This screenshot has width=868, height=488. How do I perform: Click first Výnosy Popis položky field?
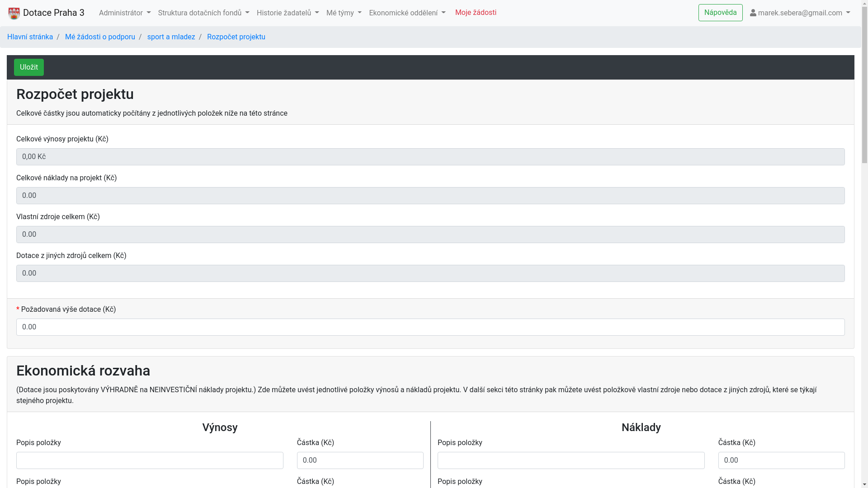(x=150, y=460)
